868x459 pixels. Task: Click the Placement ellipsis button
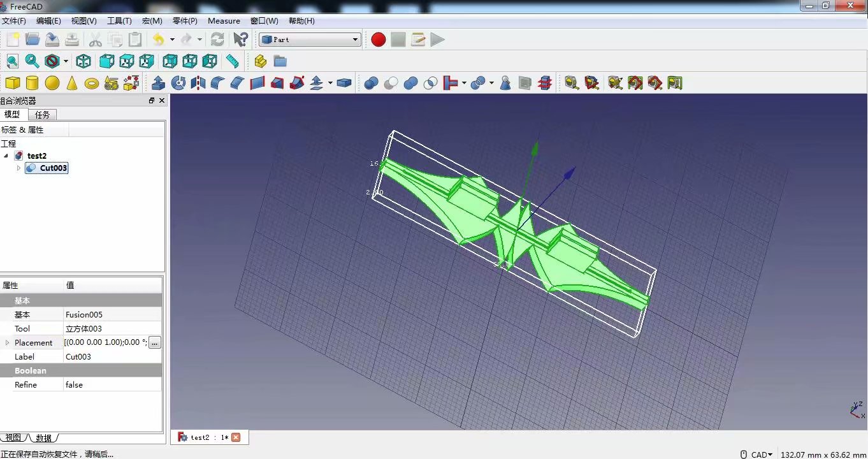(155, 343)
